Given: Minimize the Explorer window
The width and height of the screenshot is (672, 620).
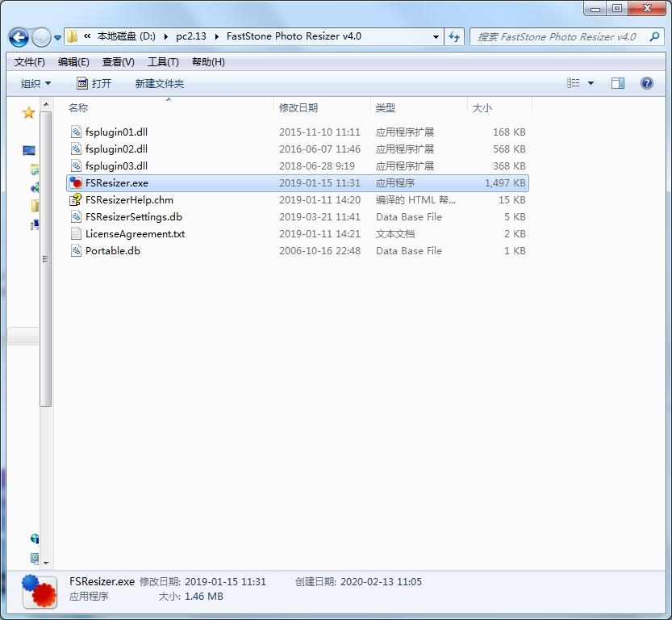Looking at the screenshot, I should click(x=595, y=8).
